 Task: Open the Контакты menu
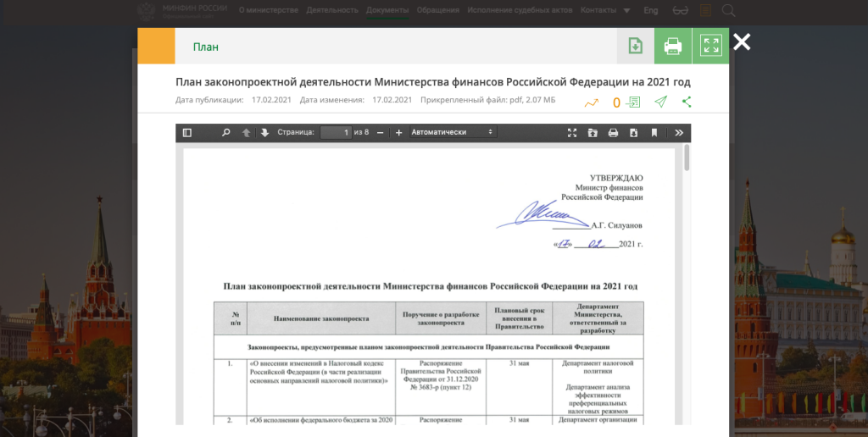[x=598, y=10]
